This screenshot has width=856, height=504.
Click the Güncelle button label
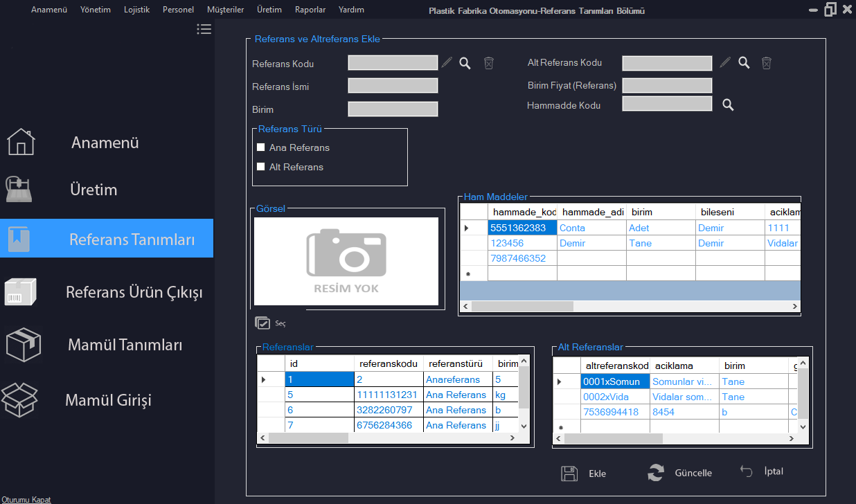click(x=693, y=473)
